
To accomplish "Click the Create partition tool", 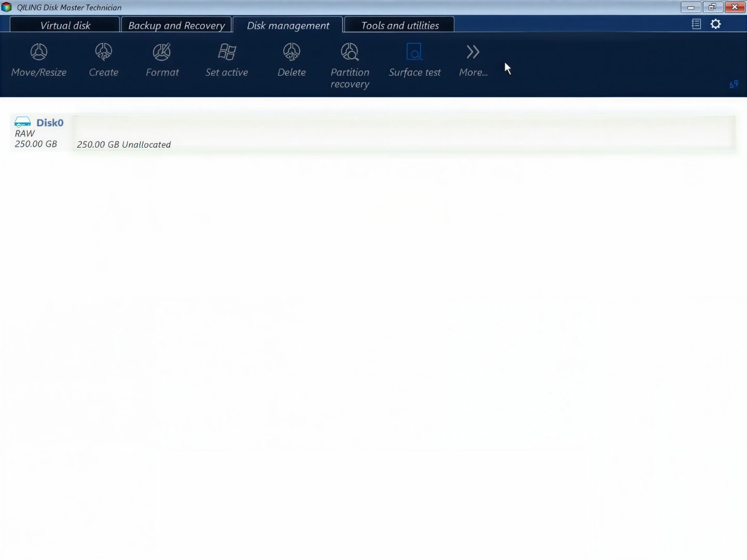I will 103,61.
